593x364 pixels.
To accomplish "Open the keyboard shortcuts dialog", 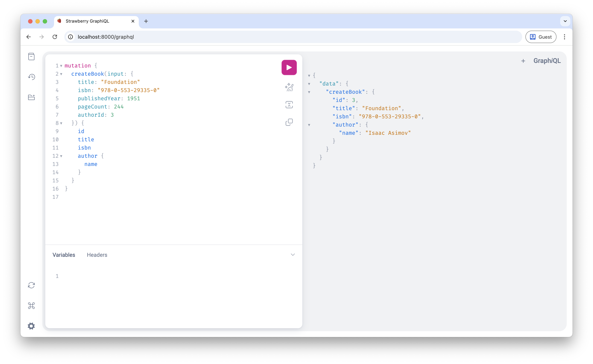I will pos(31,306).
